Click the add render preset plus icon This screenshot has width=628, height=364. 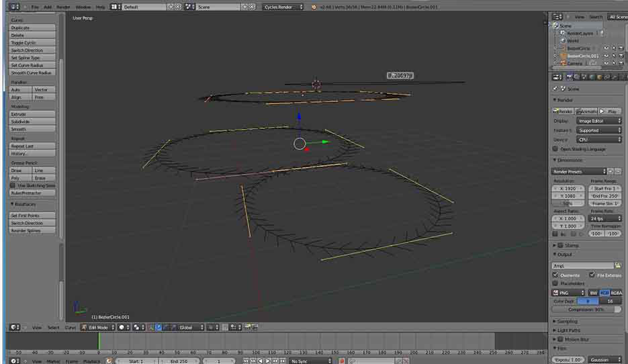[610, 172]
